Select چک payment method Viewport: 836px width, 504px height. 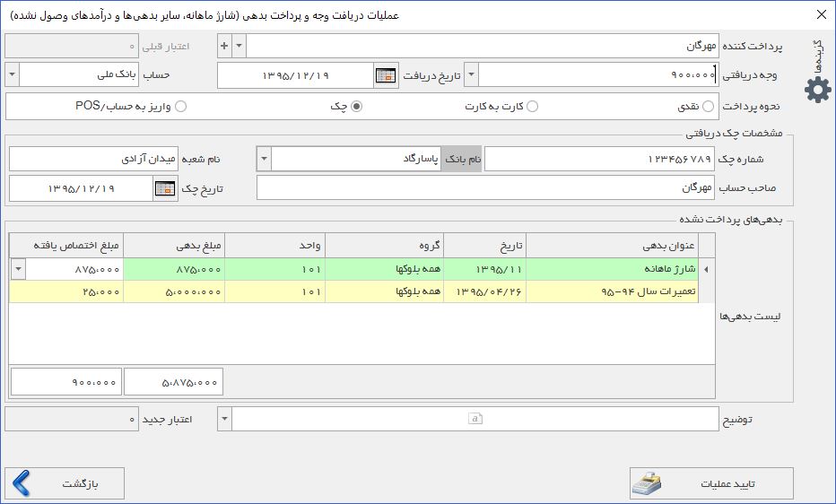pyautogui.click(x=356, y=107)
